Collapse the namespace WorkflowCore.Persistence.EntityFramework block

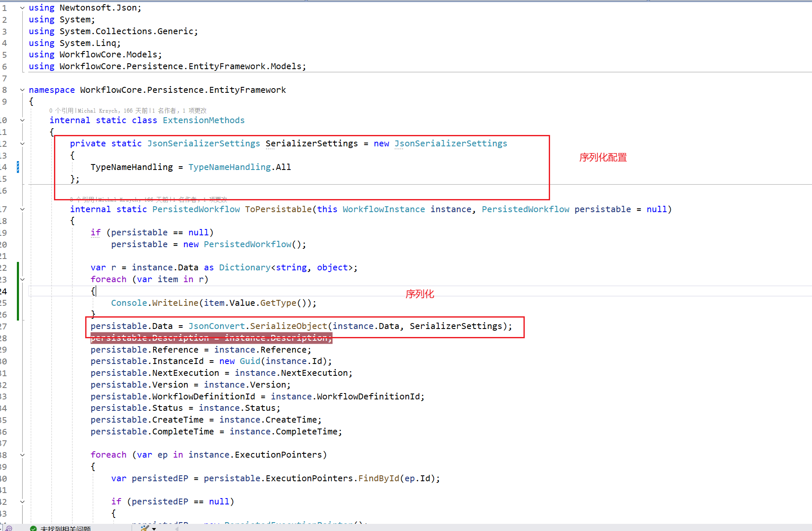pos(22,90)
